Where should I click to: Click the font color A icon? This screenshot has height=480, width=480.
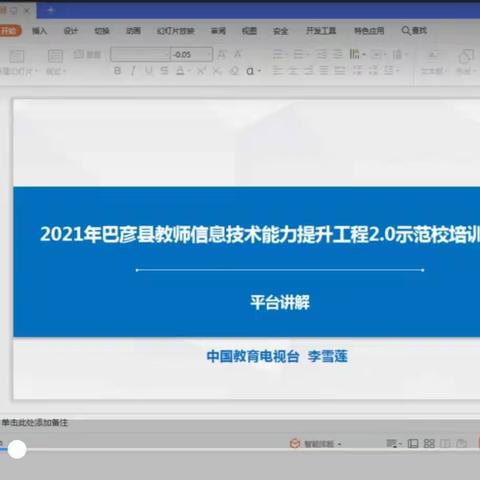180,71
